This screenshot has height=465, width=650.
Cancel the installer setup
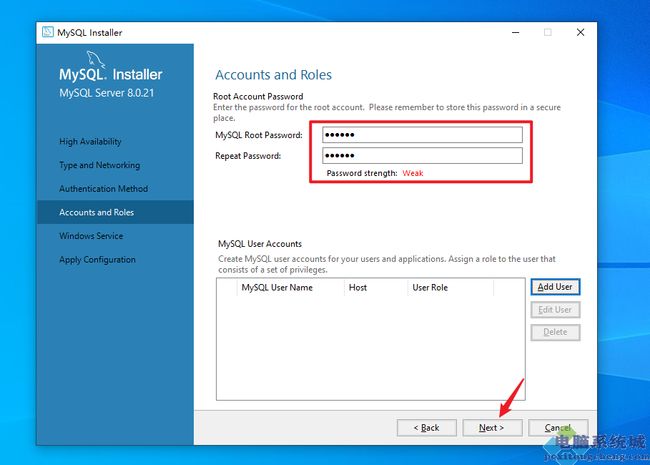558,428
